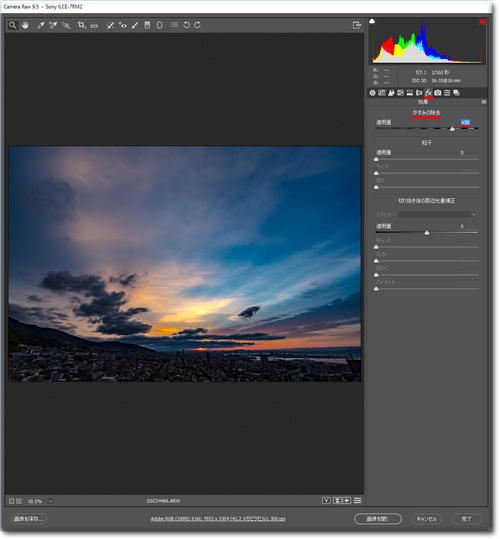Viewport: 500px width, 539px height.
Task: Select the Hand tool
Action: (25, 25)
